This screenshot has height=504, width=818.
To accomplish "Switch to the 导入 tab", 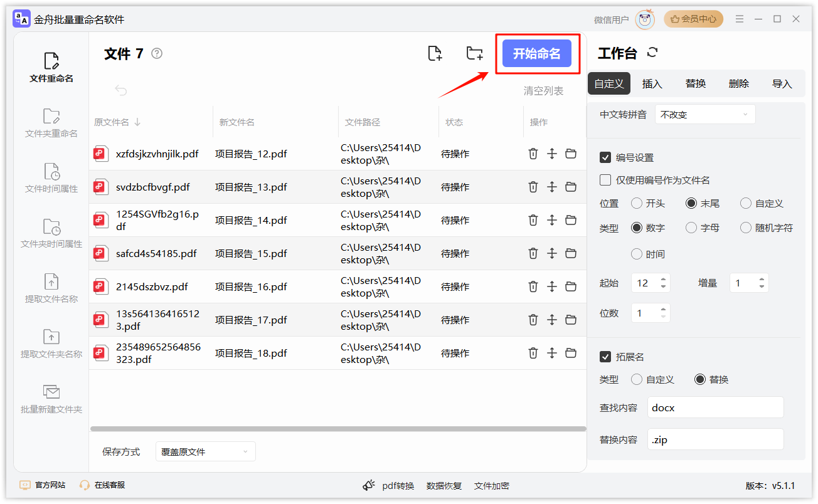I will (x=782, y=83).
